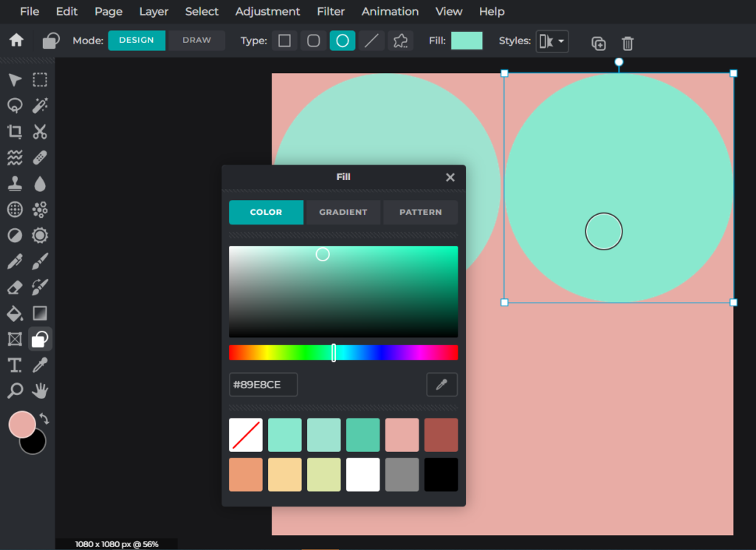Switch to DRAW mode
Screen dimensions: 756x550
tap(196, 41)
